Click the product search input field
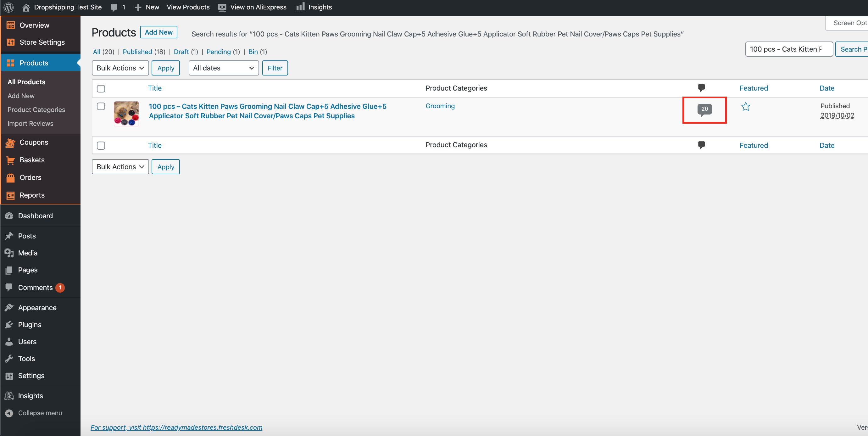The image size is (868, 436). coord(788,49)
